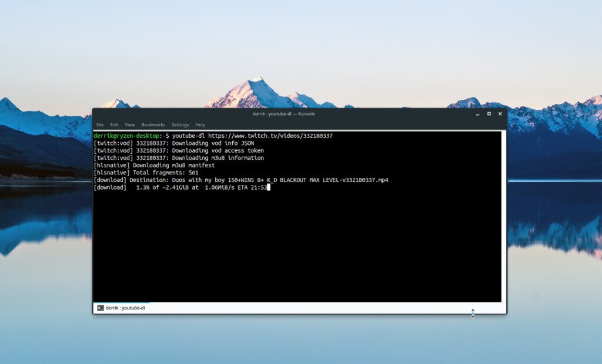Open the Help menu
Viewport: 602px width, 364px height.
(199, 124)
